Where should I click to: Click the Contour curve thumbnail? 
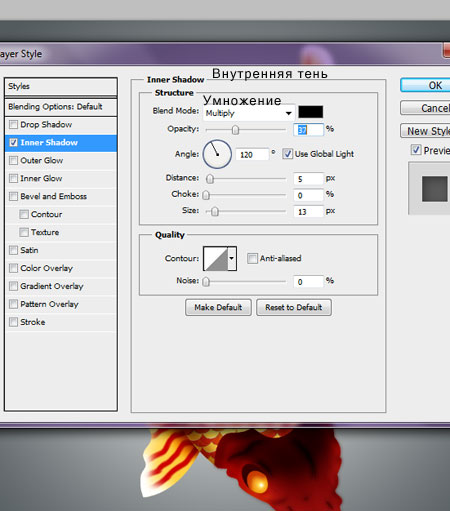pos(216,258)
